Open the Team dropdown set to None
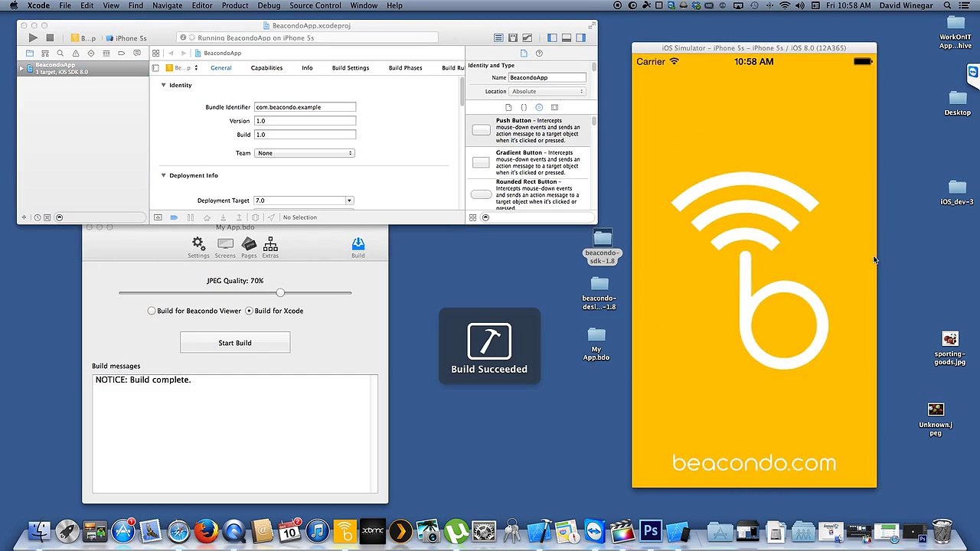 (305, 153)
